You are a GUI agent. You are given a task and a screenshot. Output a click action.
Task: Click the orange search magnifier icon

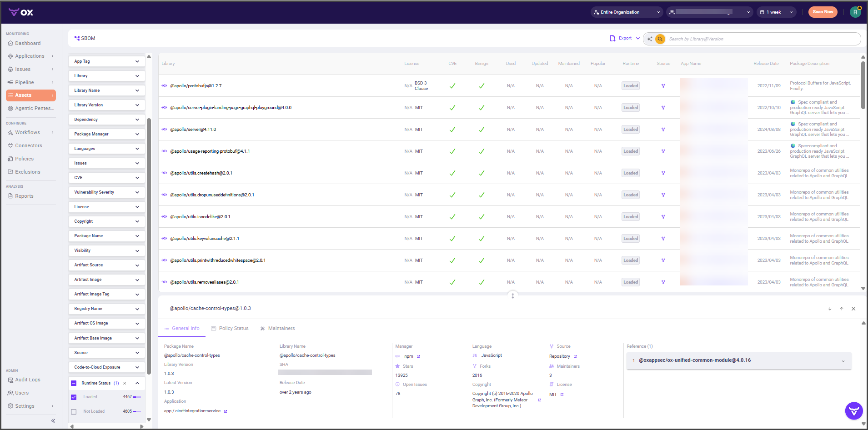click(660, 39)
